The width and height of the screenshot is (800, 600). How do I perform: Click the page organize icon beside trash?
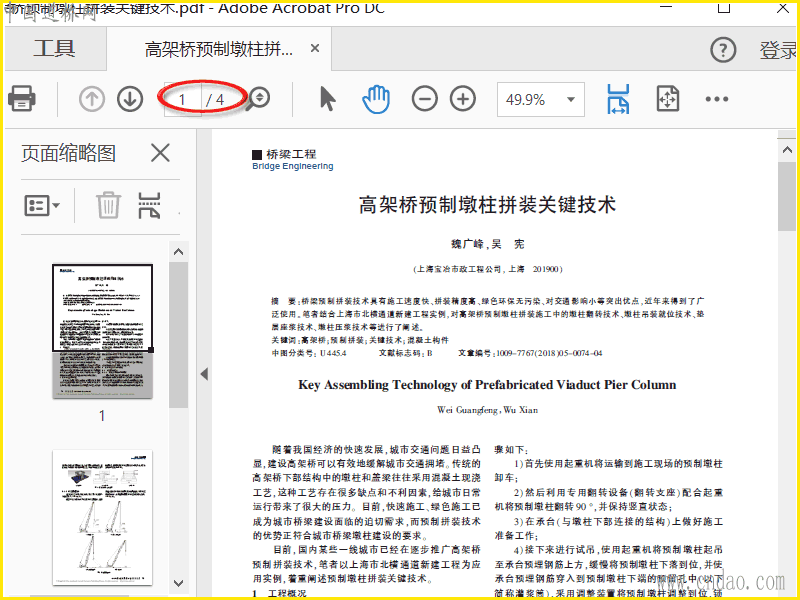[149, 205]
